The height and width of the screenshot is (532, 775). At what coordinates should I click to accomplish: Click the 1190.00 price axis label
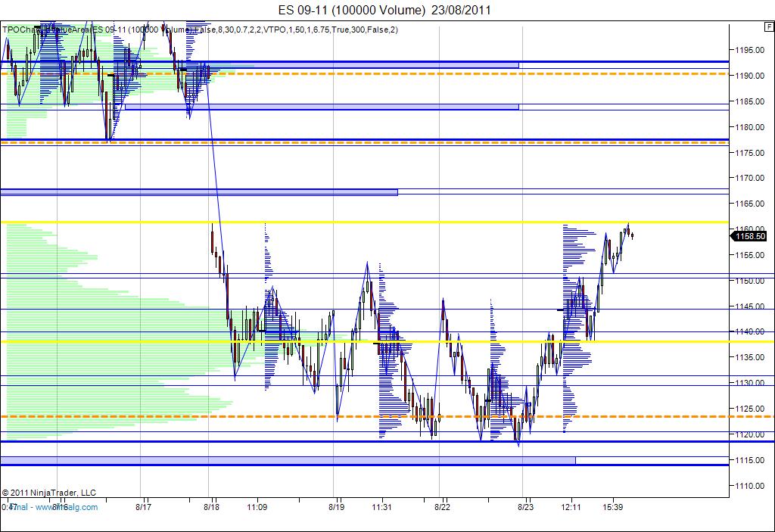750,76
